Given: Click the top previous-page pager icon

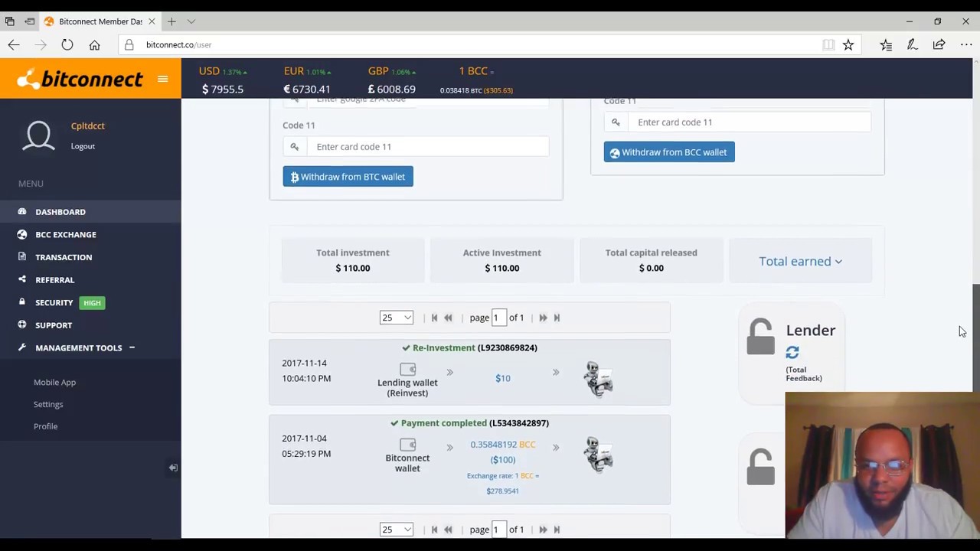Looking at the screenshot, I should [448, 318].
